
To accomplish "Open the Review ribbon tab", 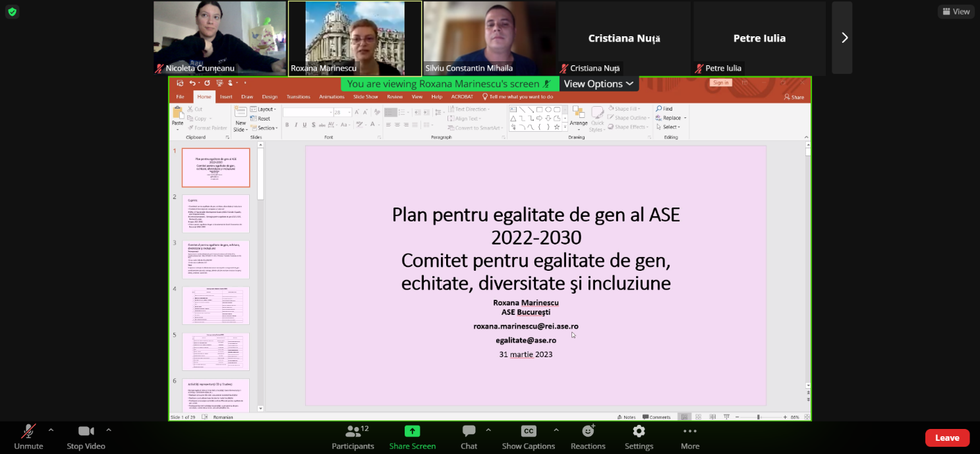I will (395, 97).
